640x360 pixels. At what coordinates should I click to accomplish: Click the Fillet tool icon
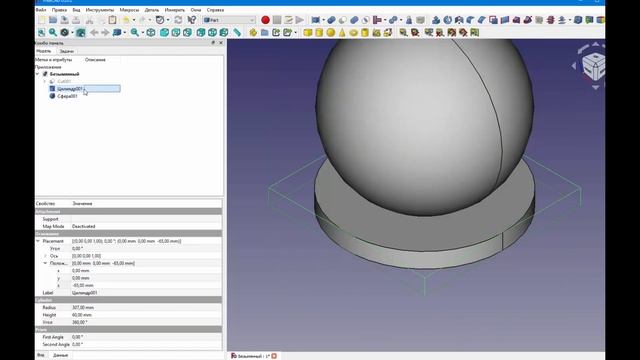471,20
